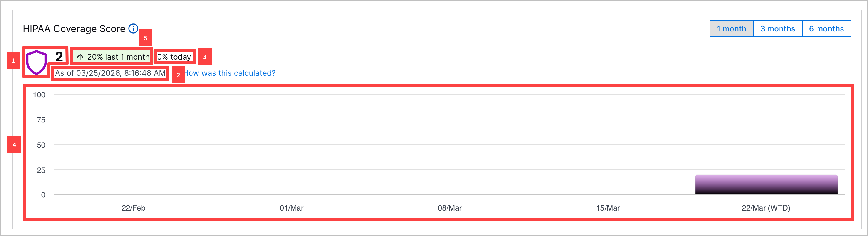Click the HIPAA Coverage Score title
The width and height of the screenshot is (868, 236).
(x=74, y=29)
